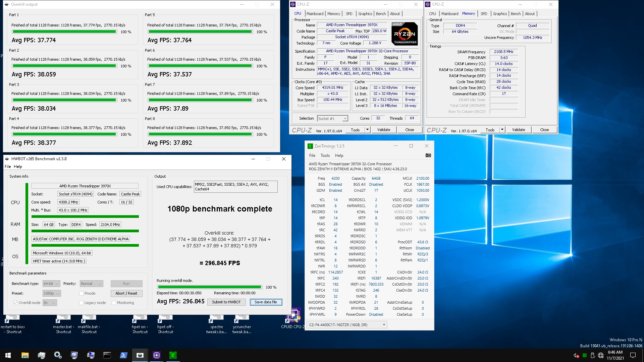Open the Benchmark type 64-bit dropdown
The width and height of the screenshot is (644, 362).
click(x=51, y=284)
